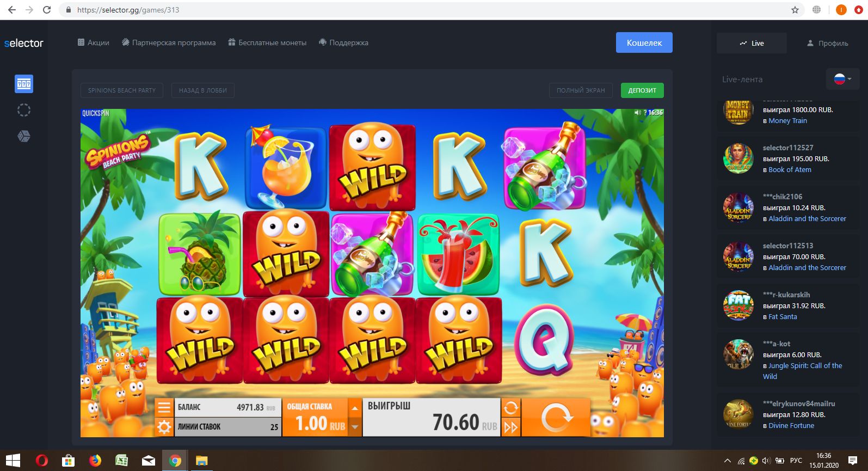868x471 pixels.
Task: Switch to the Профиль tab
Action: pyautogui.click(x=827, y=43)
